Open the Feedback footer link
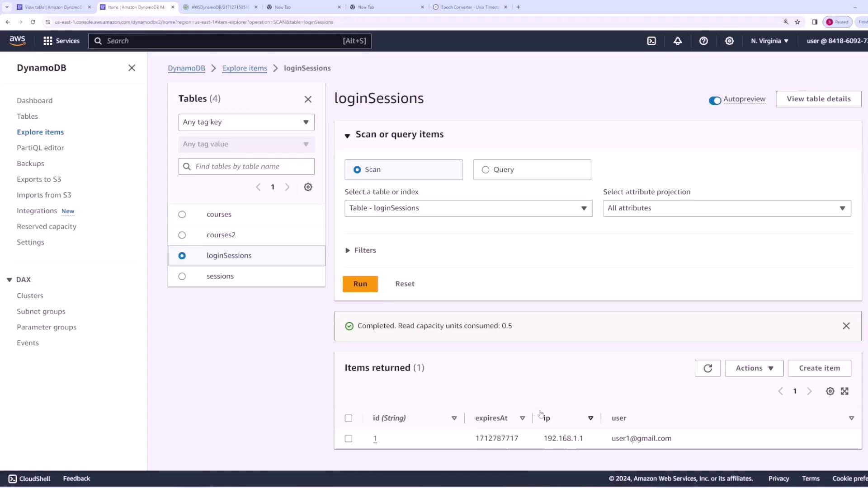868x488 pixels. pos(76,479)
